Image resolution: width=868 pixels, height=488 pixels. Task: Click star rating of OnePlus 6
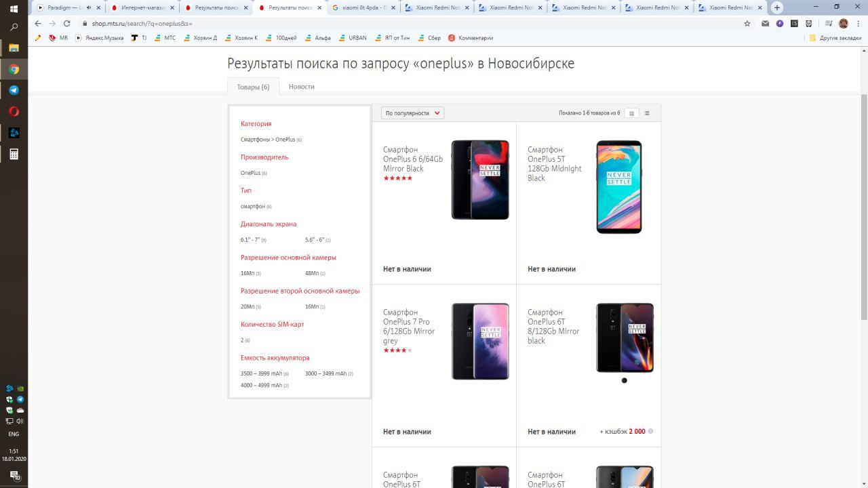[x=398, y=178]
